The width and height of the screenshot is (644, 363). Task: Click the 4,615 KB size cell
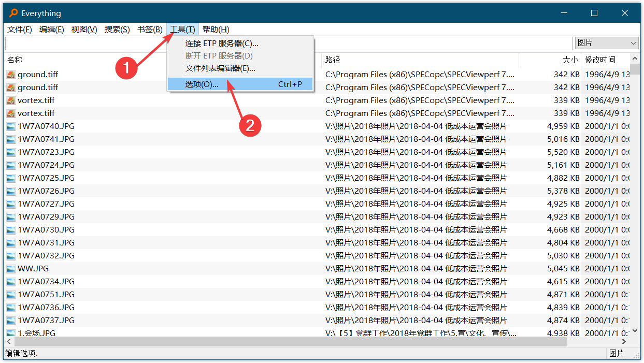coord(563,281)
